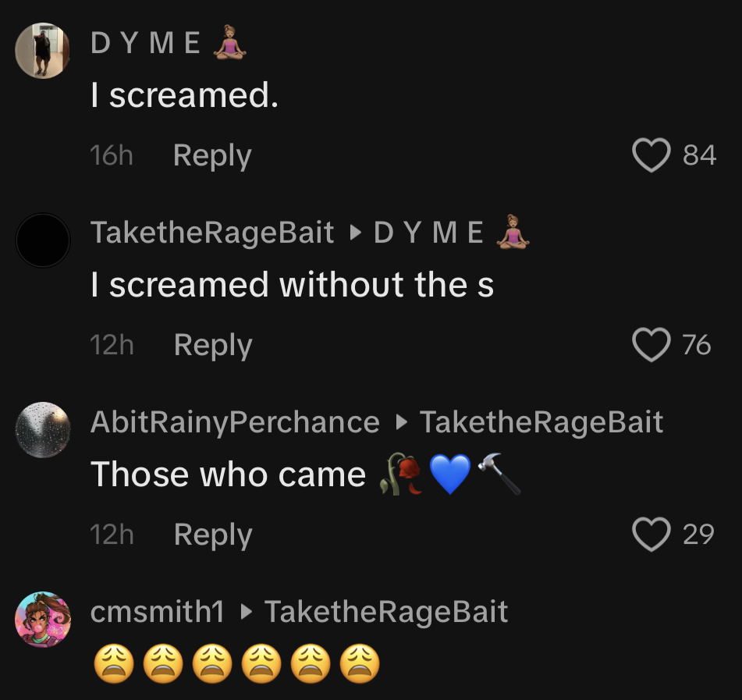
Task: Open D Y M E username at top
Action: (146, 43)
